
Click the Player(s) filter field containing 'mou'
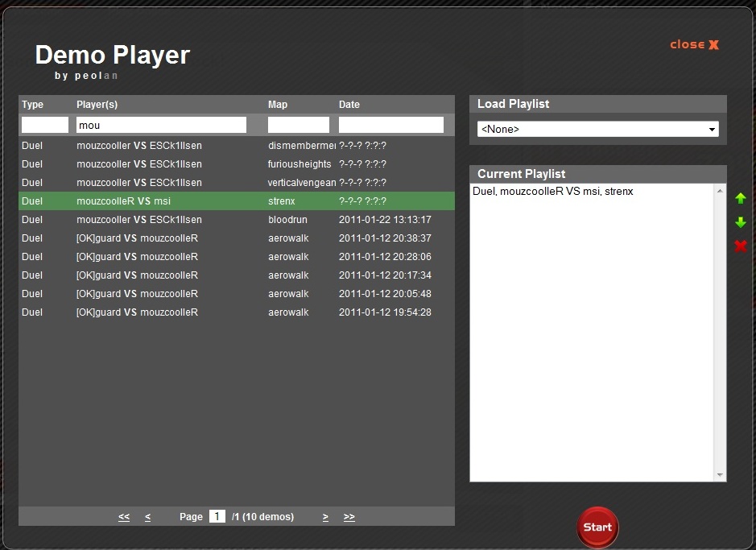pos(161,125)
